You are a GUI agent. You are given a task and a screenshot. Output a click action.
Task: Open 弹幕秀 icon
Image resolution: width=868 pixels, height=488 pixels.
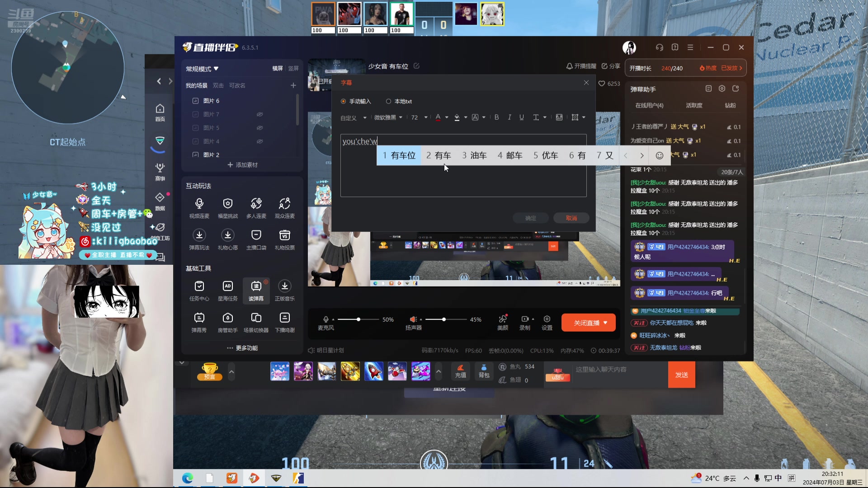click(x=199, y=322)
